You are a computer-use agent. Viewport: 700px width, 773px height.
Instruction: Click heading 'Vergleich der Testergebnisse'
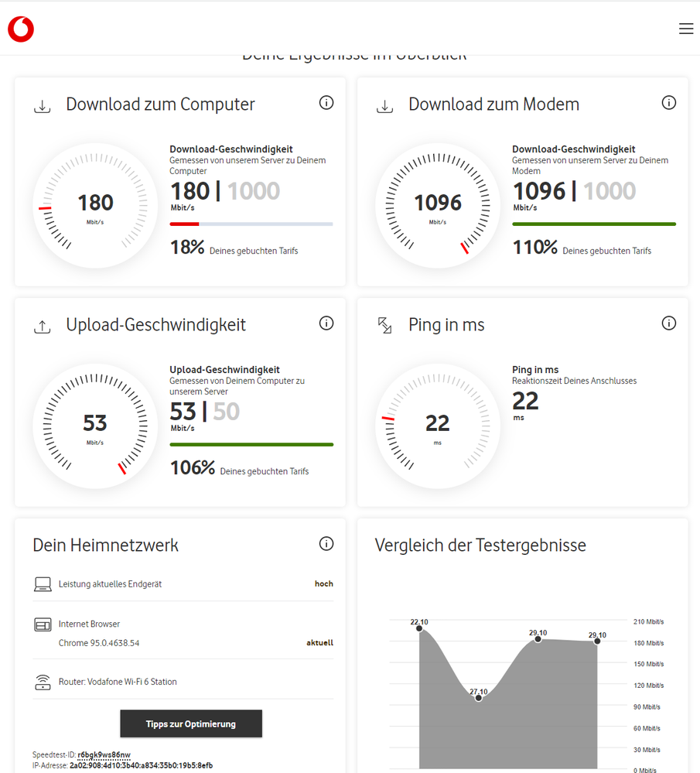tap(480, 546)
